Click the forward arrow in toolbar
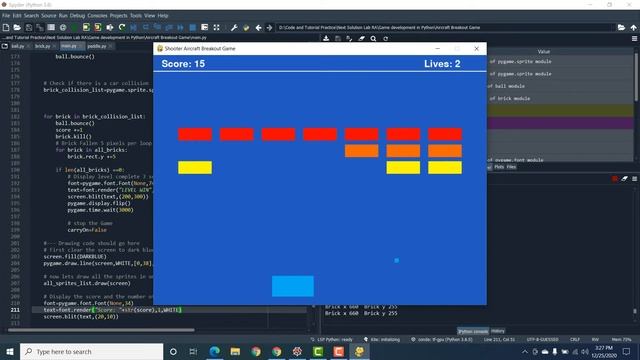The height and width of the screenshot is (360, 640). point(269,28)
